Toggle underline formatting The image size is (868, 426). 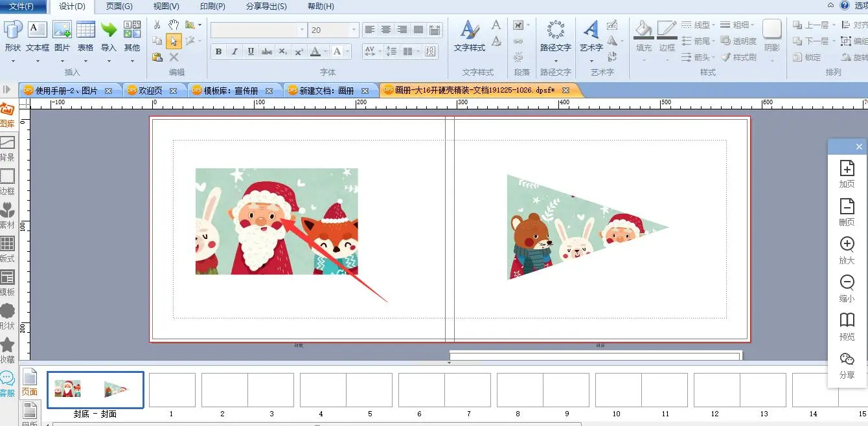251,52
